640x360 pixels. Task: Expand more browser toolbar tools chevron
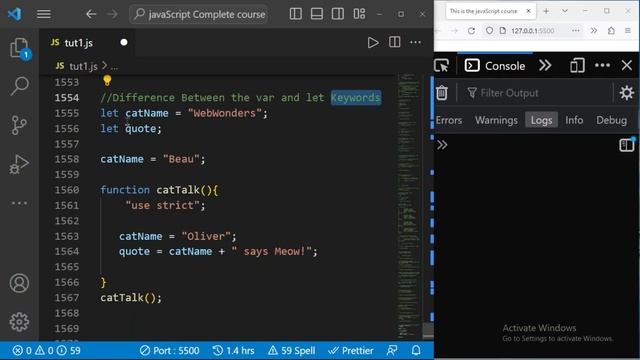click(593, 31)
